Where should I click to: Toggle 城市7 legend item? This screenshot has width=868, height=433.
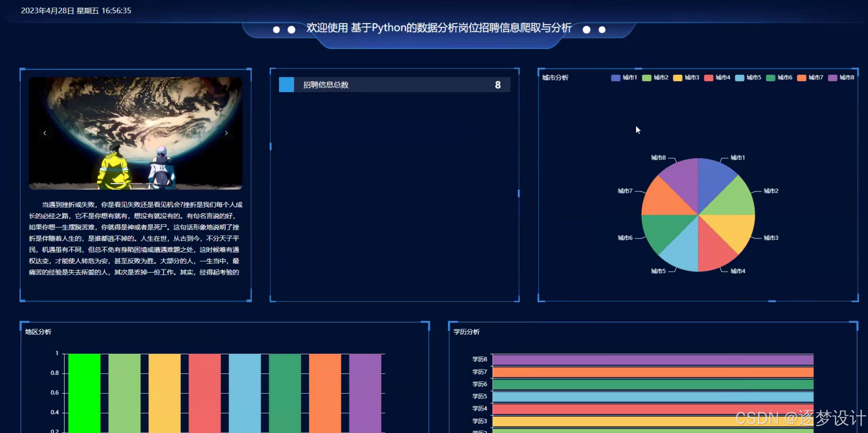tap(810, 78)
